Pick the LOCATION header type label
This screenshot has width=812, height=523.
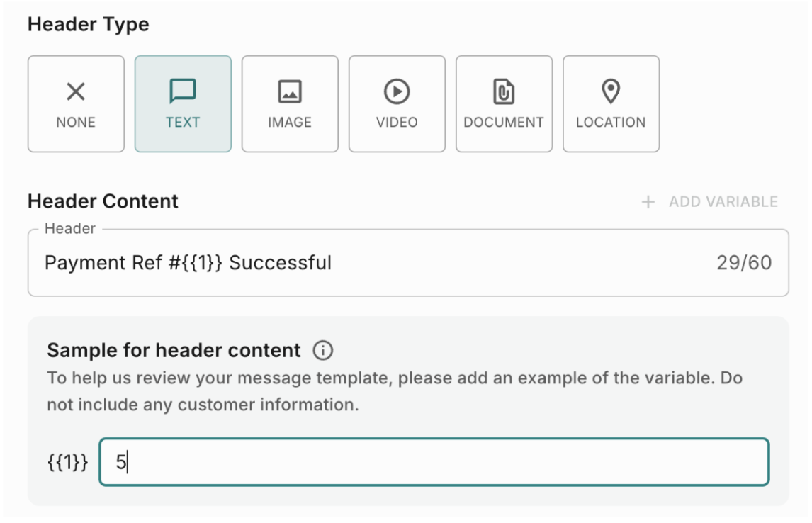(611, 122)
